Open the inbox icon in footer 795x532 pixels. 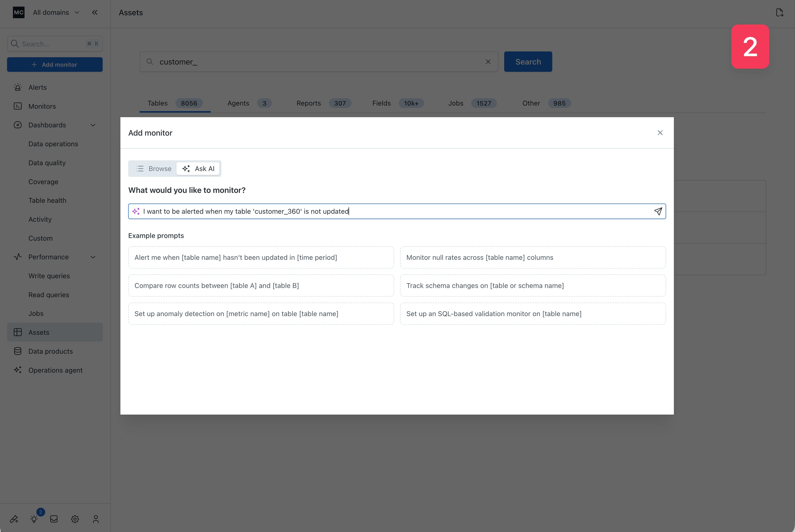click(x=54, y=519)
